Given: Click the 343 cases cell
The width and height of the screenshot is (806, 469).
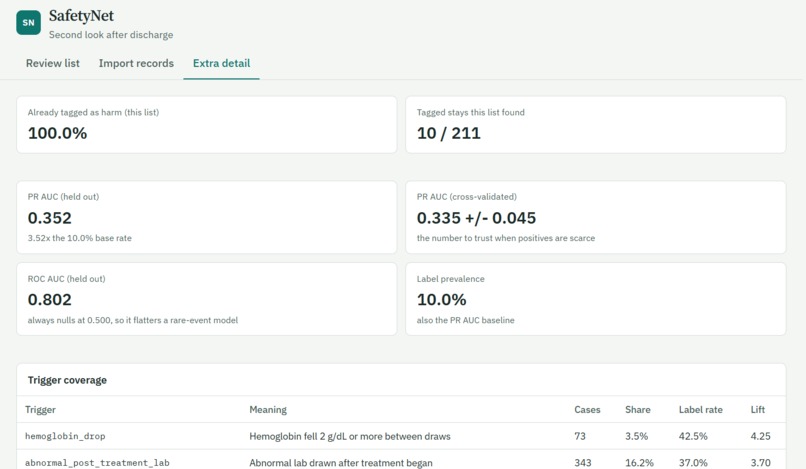Looking at the screenshot, I should pos(582,463).
